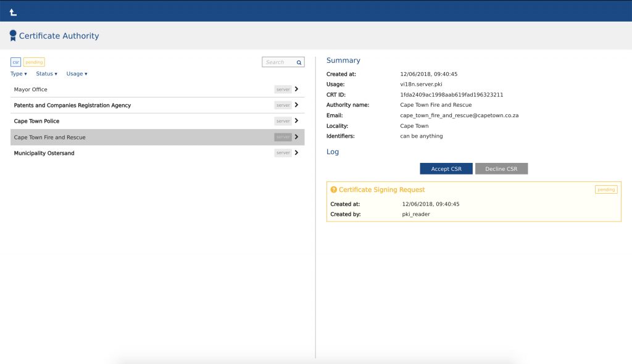The width and height of the screenshot is (632, 364).
Task: Select the Cape Town Police entry
Action: [x=157, y=121]
